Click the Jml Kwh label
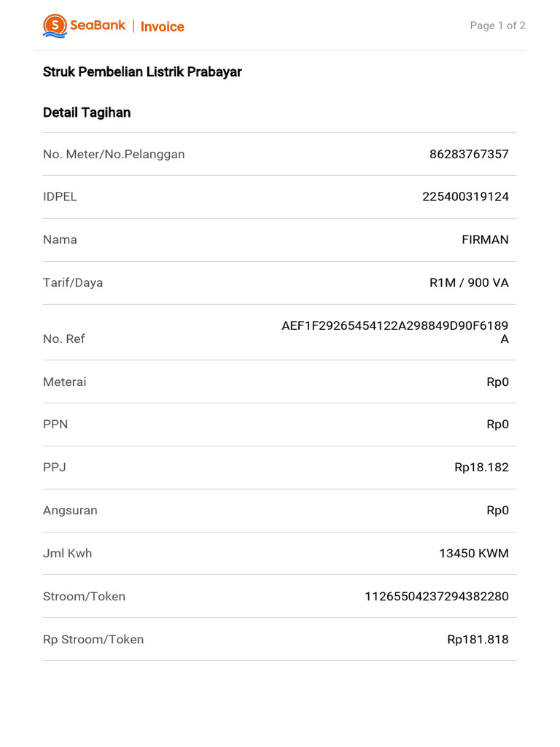This screenshot has height=747, width=560. pyautogui.click(x=67, y=553)
